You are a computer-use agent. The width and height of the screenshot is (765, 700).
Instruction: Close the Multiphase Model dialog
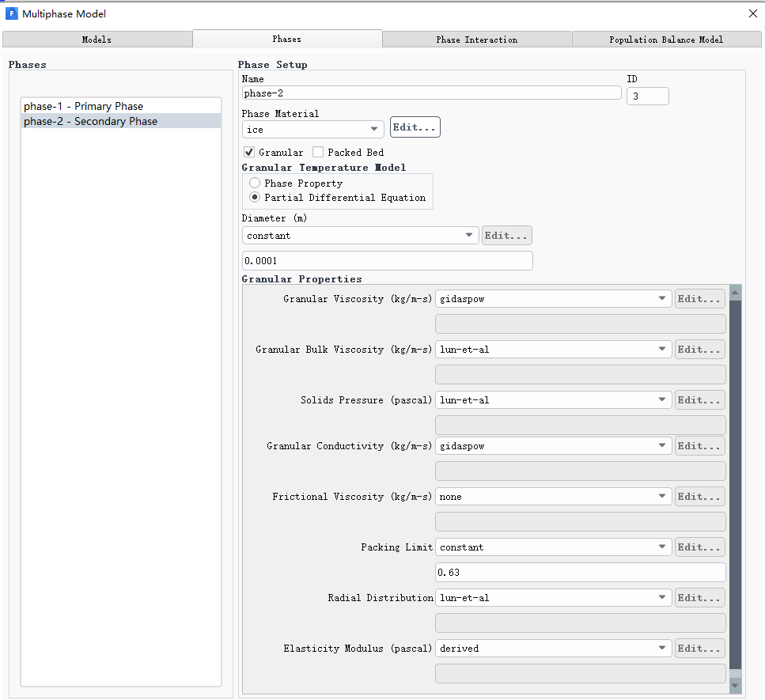coord(752,13)
